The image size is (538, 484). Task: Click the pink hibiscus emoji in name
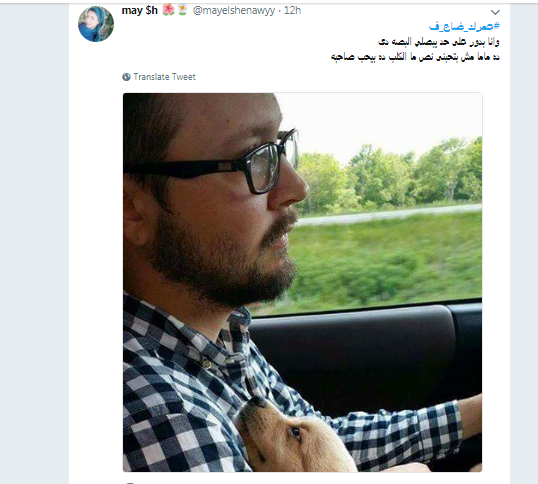[x=168, y=10]
